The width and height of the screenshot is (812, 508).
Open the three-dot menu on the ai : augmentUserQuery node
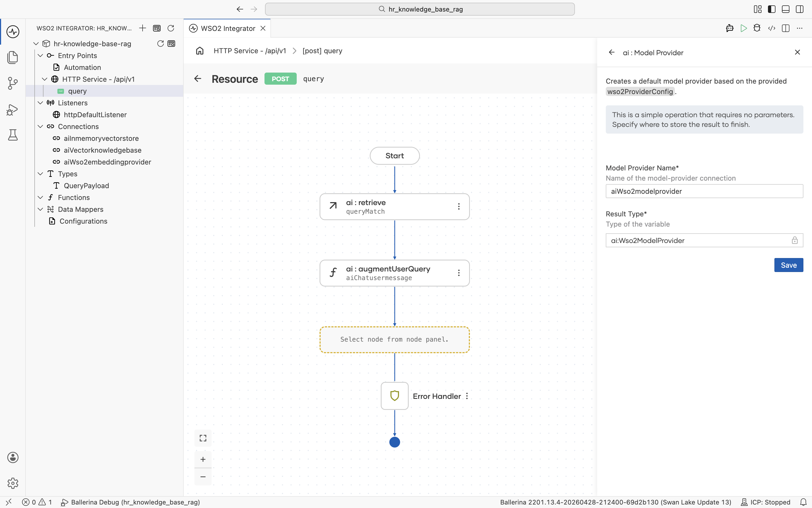tap(459, 273)
